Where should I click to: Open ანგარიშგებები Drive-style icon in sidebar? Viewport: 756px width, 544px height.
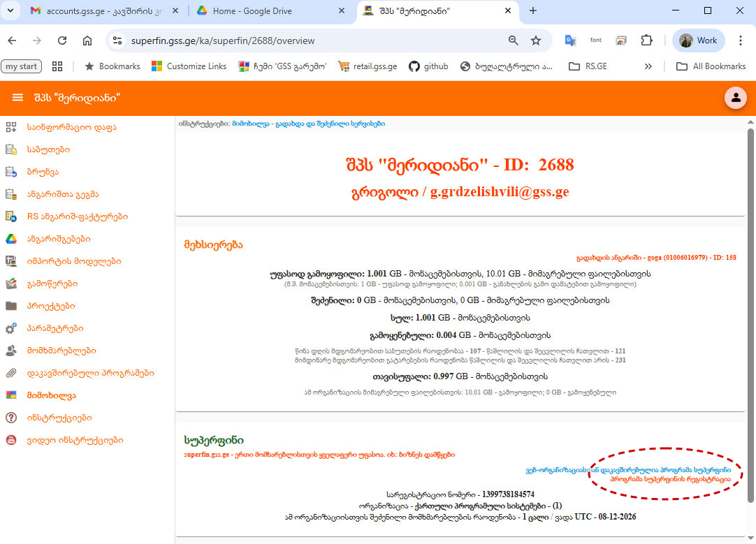[11, 239]
